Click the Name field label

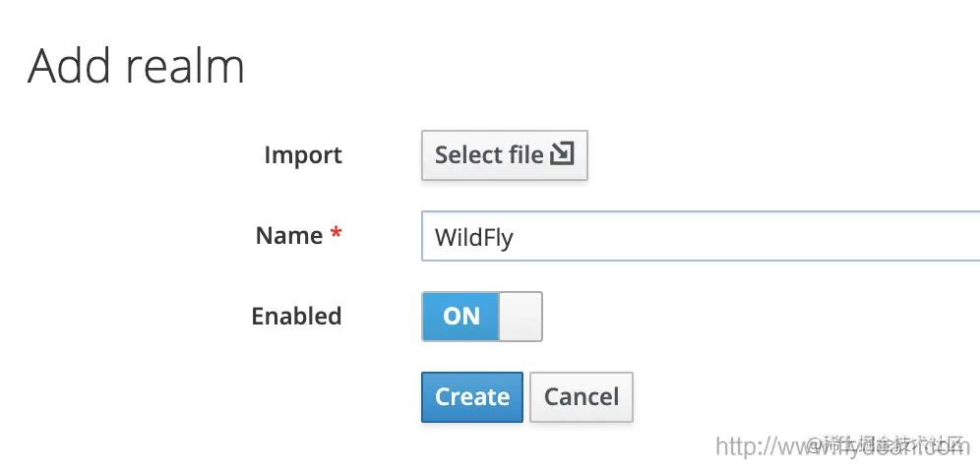click(289, 236)
